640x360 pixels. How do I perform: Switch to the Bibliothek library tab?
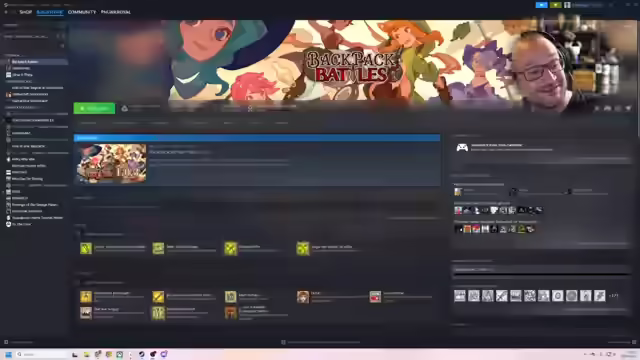50,12
